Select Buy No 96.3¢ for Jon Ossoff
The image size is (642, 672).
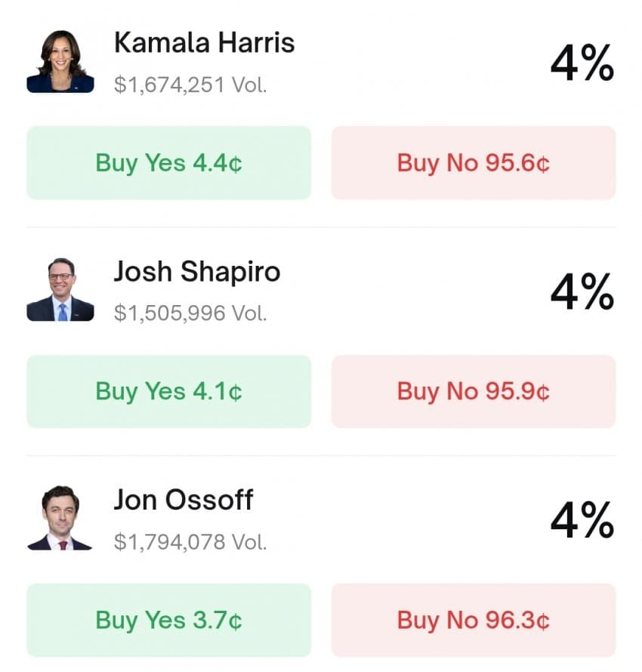point(474,620)
